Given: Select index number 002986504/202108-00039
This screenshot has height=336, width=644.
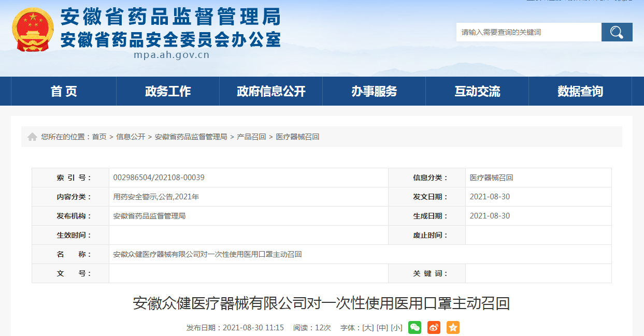Looking at the screenshot, I should (x=159, y=178).
